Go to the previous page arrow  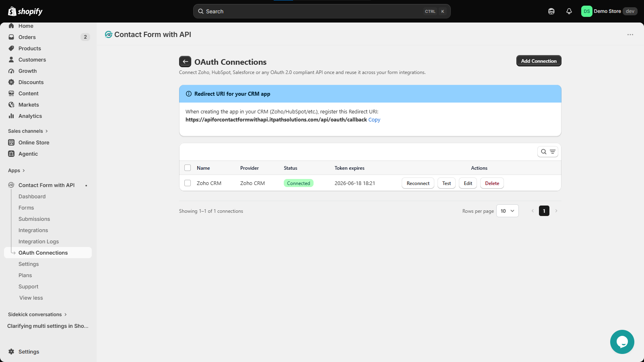[x=533, y=211]
